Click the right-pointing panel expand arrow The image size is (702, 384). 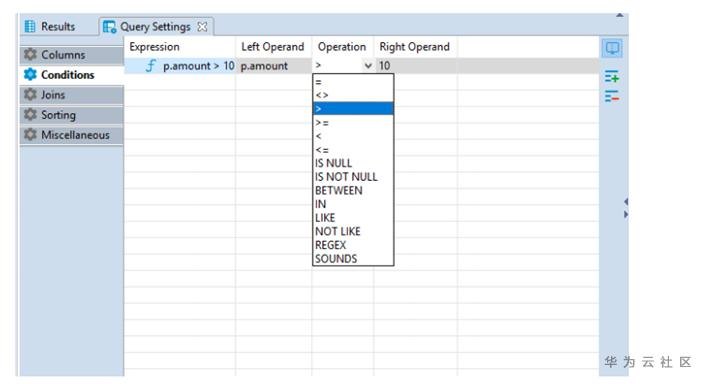(x=626, y=215)
